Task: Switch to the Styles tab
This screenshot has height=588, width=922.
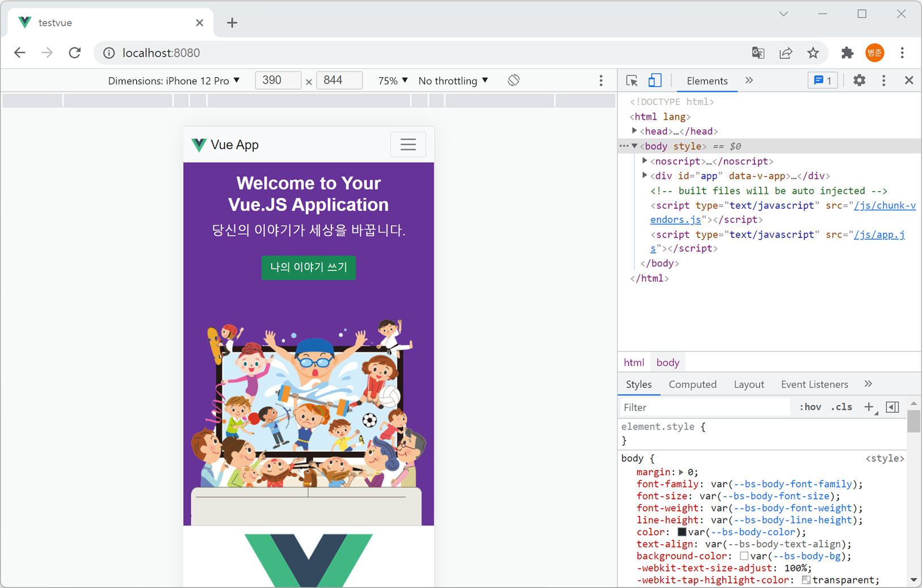Action: pos(639,384)
